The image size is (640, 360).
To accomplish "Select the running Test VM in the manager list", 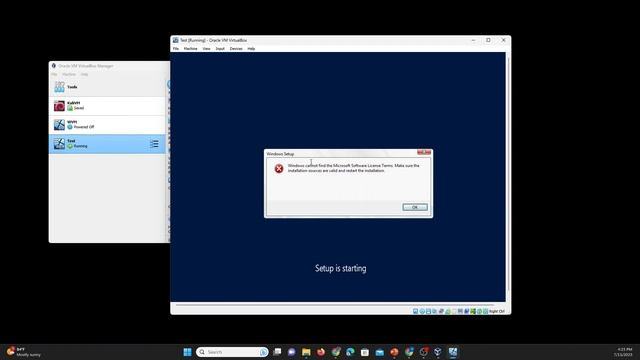I will pyautogui.click(x=107, y=144).
